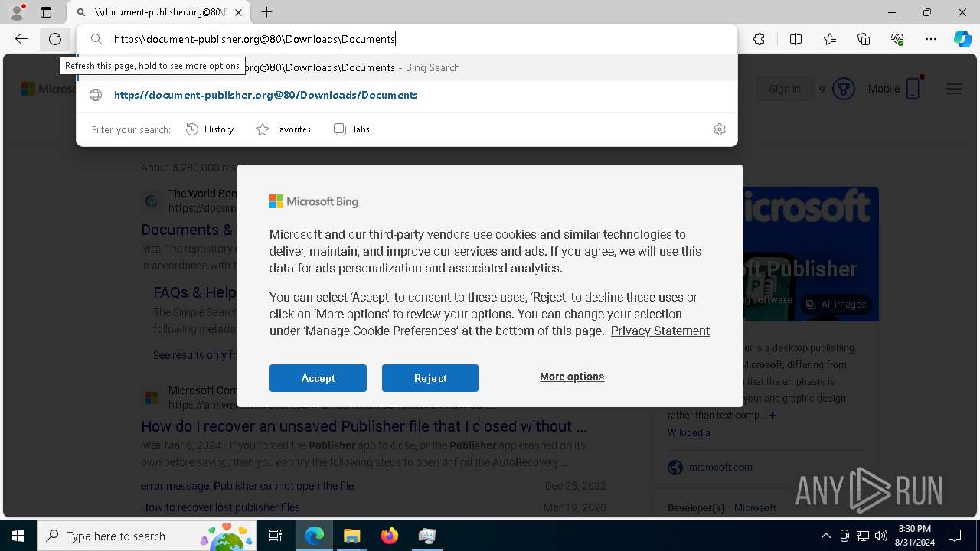Reject cookies in the Bing dialog
980x551 pixels.
coord(430,378)
